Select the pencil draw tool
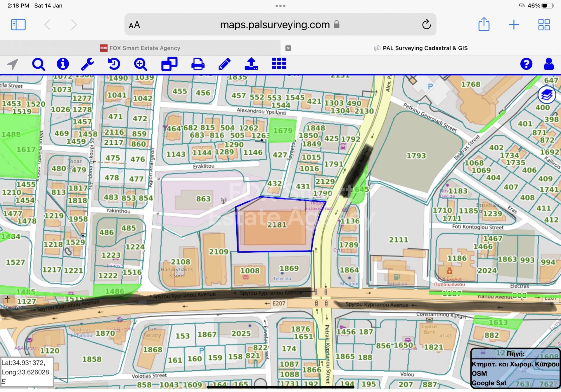561x392 pixels. click(224, 64)
